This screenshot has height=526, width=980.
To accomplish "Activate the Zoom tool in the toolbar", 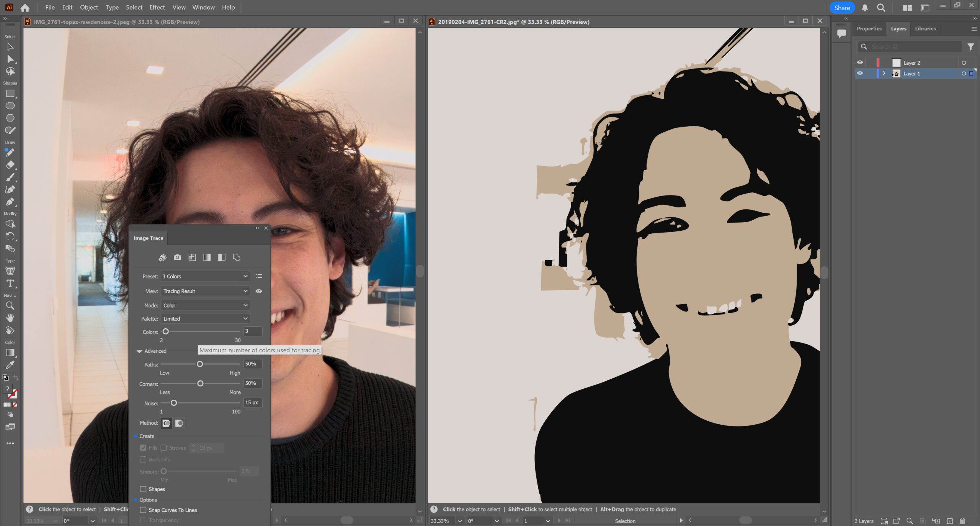I will click(10, 305).
